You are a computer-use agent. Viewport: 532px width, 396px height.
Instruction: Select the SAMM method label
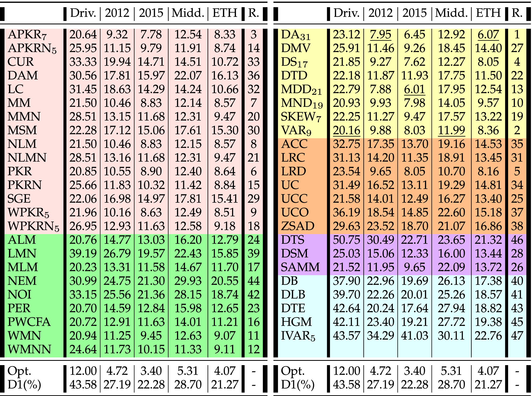[300, 267]
